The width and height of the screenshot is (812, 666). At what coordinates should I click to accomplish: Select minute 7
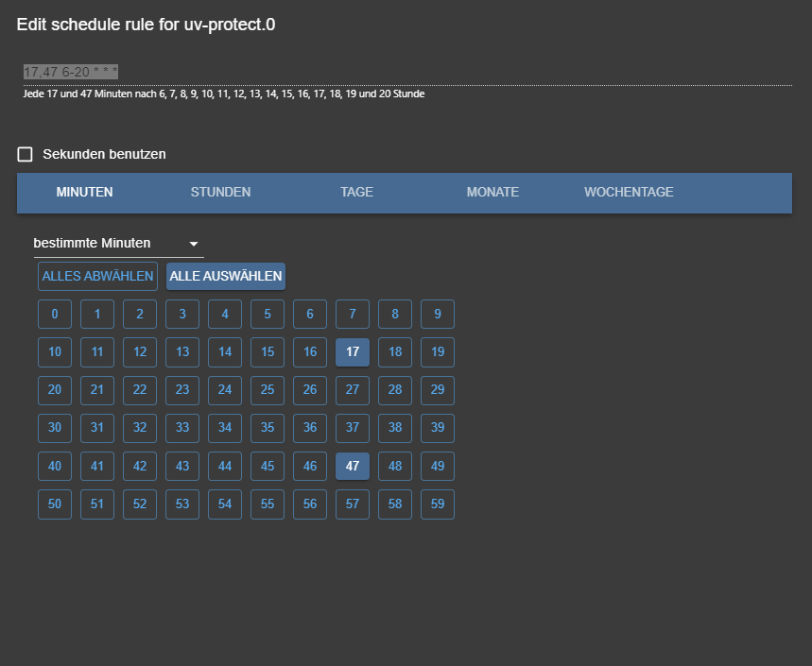coord(353,315)
